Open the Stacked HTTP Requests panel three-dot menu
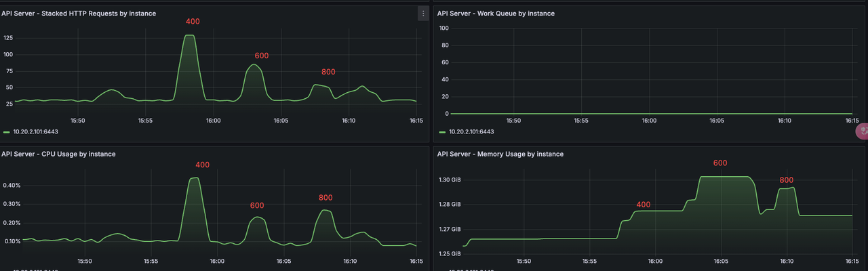The image size is (868, 271). click(x=423, y=14)
